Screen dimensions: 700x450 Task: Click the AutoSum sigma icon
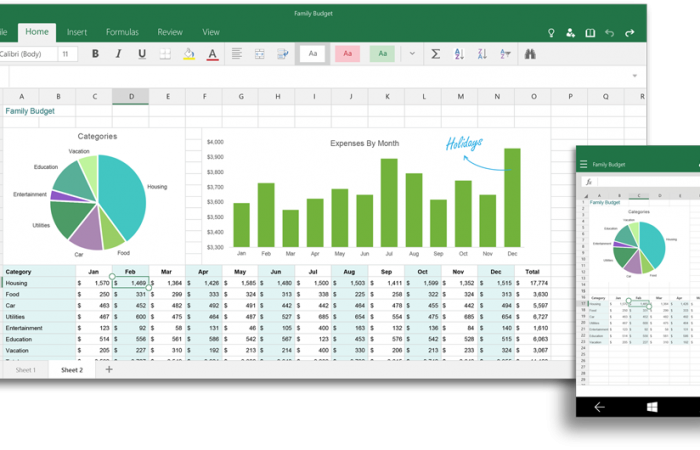click(x=435, y=54)
